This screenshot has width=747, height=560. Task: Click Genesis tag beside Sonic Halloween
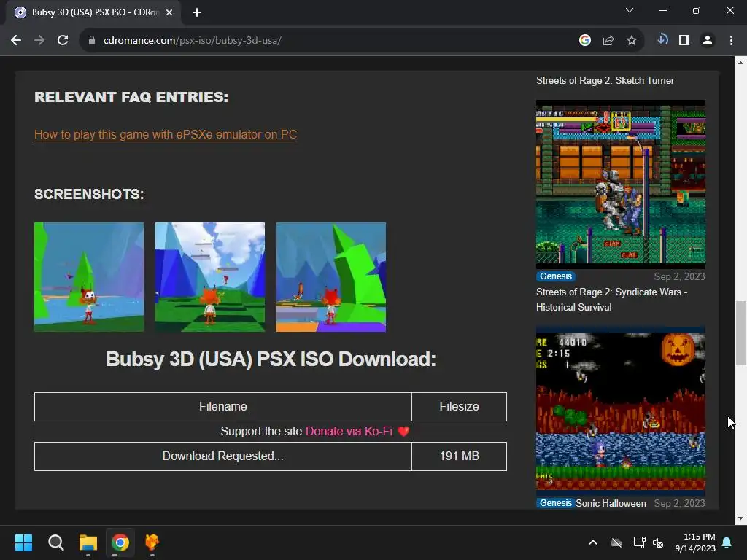coord(555,503)
